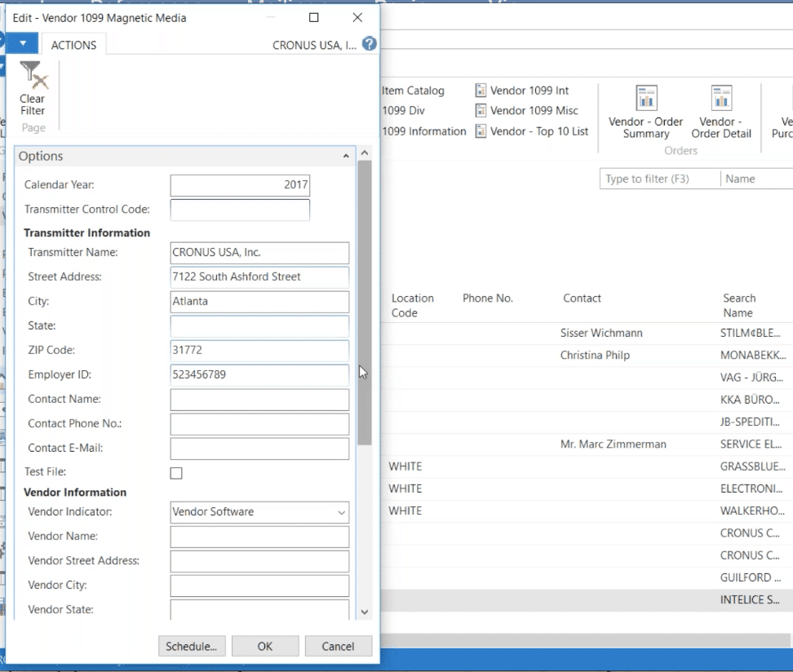
Task: Click the Vendor City field
Action: [259, 586]
